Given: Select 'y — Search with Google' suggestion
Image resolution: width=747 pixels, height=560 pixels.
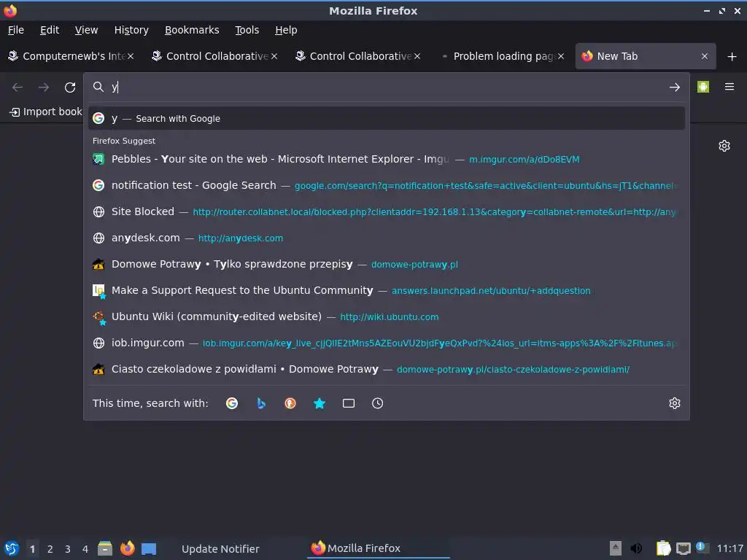Looking at the screenshot, I should 387,119.
